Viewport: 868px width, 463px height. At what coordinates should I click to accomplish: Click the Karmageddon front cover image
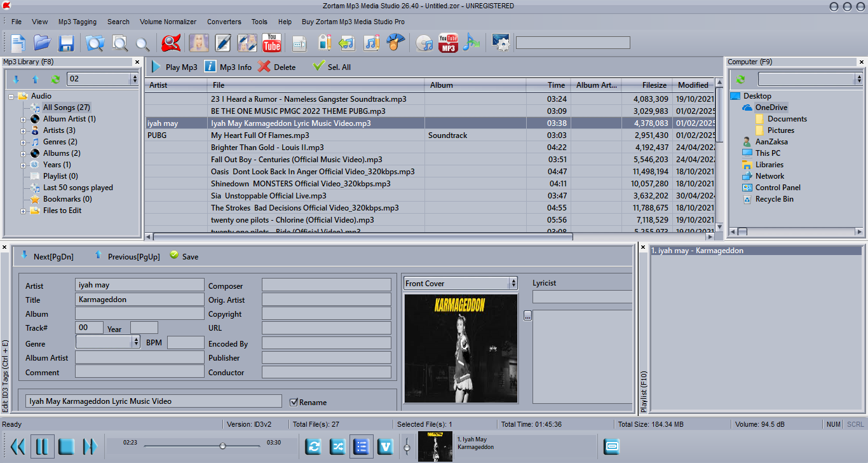[461, 348]
